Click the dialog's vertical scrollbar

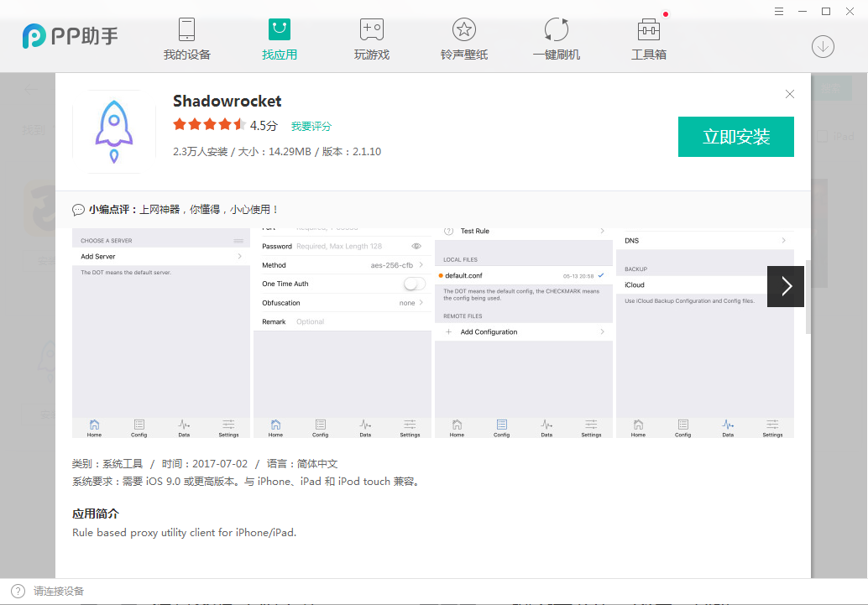click(x=808, y=297)
